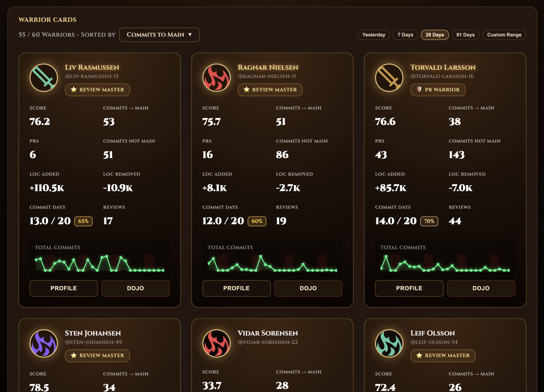The image size is (544, 392).
Task: Select Leif Olsson's teal flame avatar
Action: [x=389, y=343]
